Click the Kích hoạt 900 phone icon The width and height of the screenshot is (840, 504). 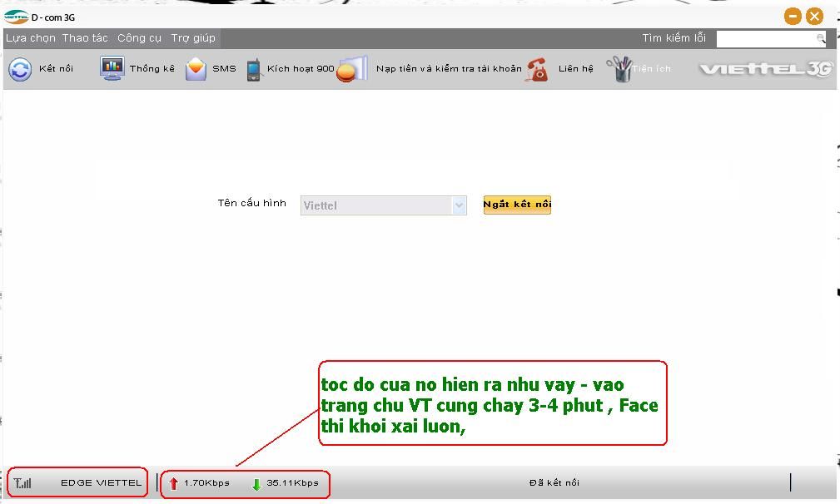click(254, 70)
